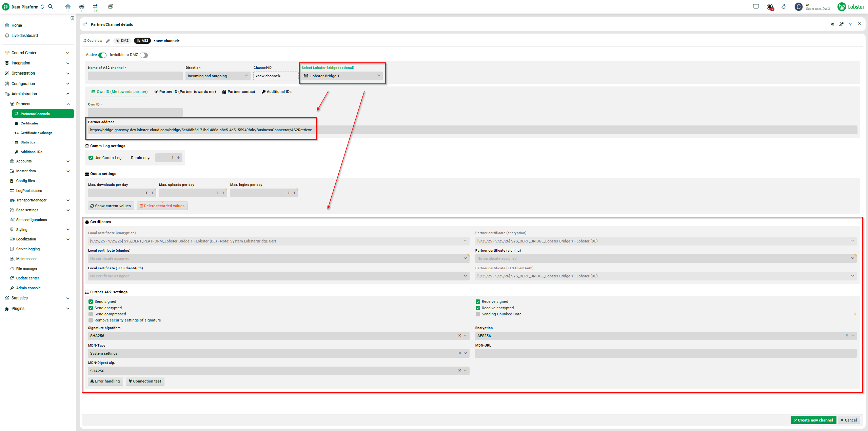Collapse the left sidebar panel icon
868x431 pixels.
(x=72, y=18)
